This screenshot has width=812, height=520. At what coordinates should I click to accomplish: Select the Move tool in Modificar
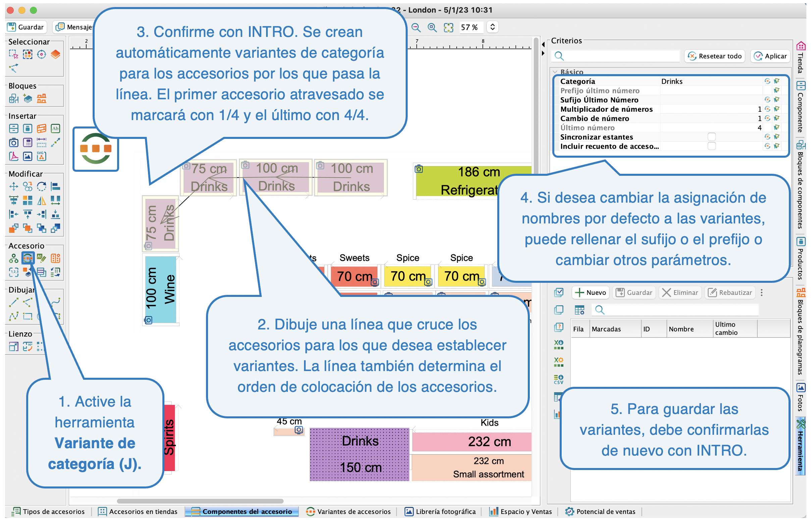(13, 187)
